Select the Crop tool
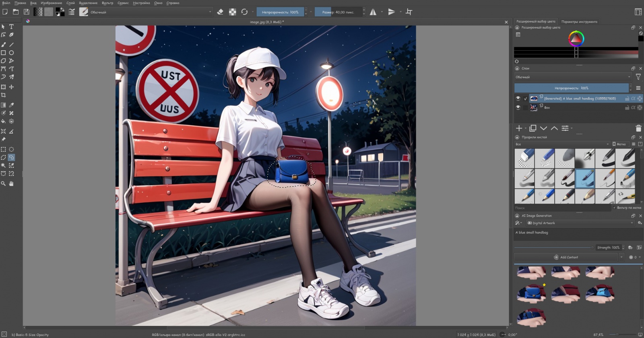This screenshot has width=644, height=338. (3, 95)
